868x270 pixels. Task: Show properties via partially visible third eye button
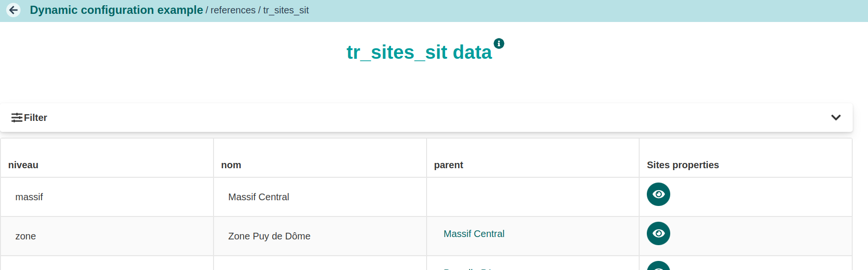[x=658, y=266]
